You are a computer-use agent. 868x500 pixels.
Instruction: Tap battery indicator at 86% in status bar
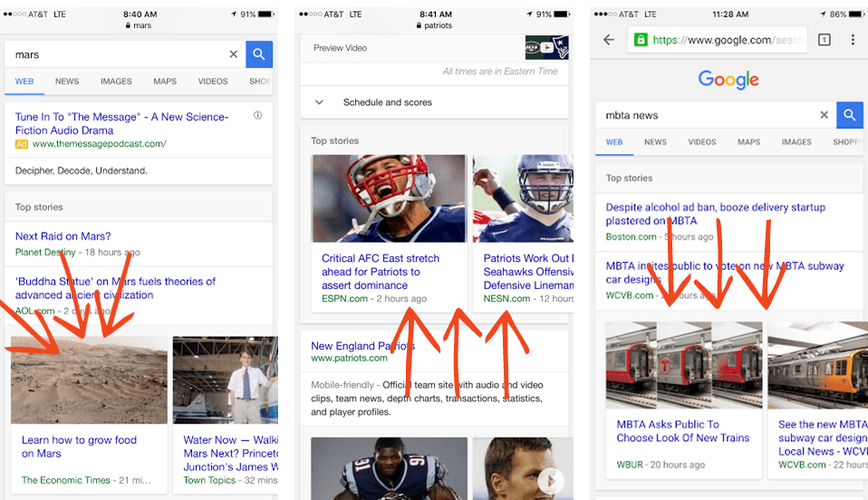click(x=856, y=14)
